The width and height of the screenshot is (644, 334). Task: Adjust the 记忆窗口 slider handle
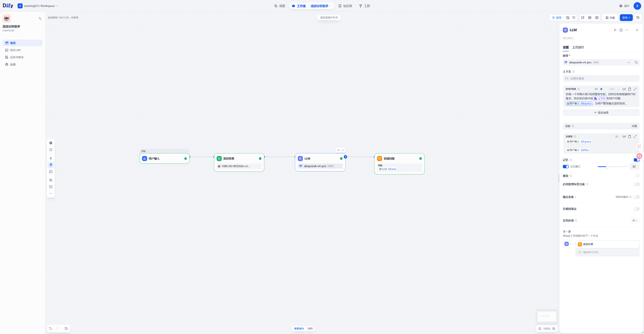(607, 167)
